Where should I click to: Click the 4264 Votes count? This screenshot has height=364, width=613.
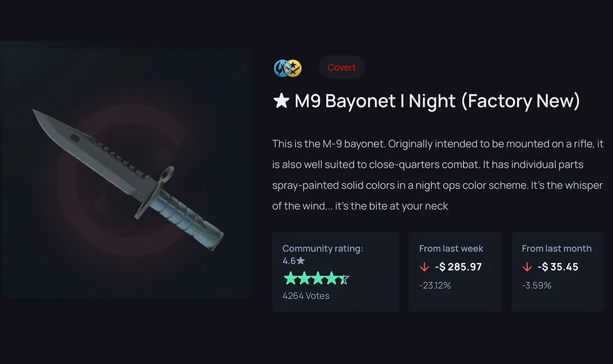click(306, 296)
